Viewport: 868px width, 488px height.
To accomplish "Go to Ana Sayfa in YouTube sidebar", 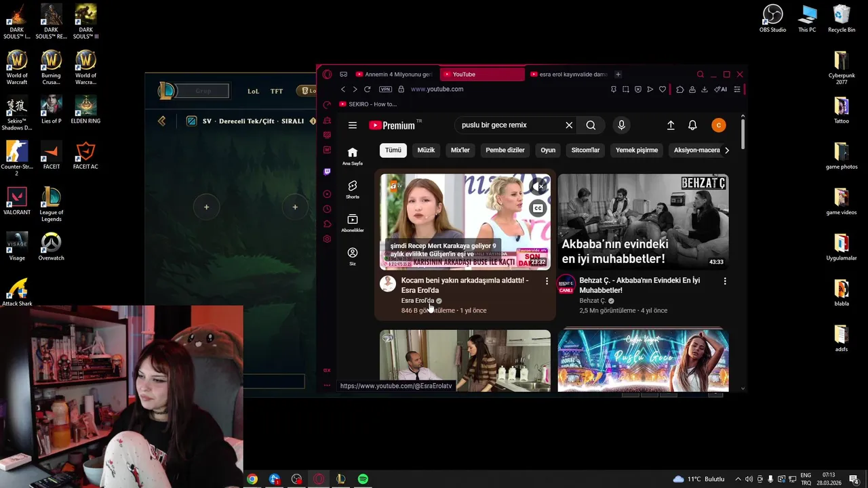I will (x=353, y=156).
